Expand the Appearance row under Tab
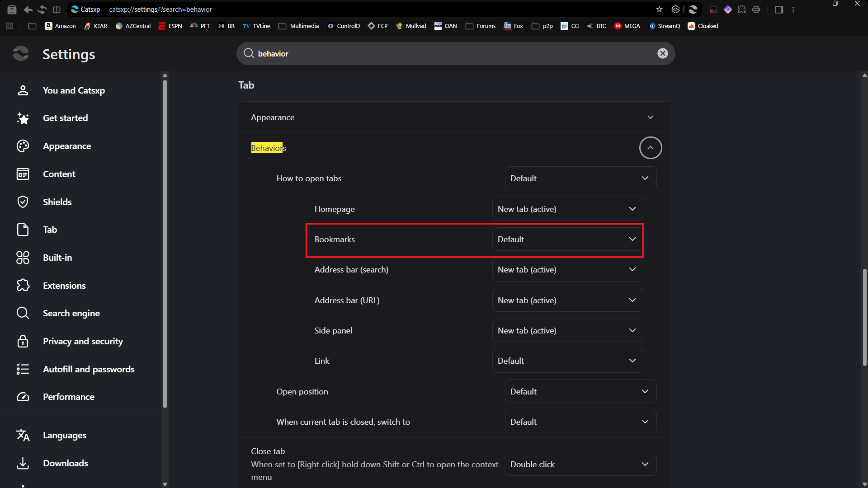Screen dimensions: 868x488 coord(454,117)
